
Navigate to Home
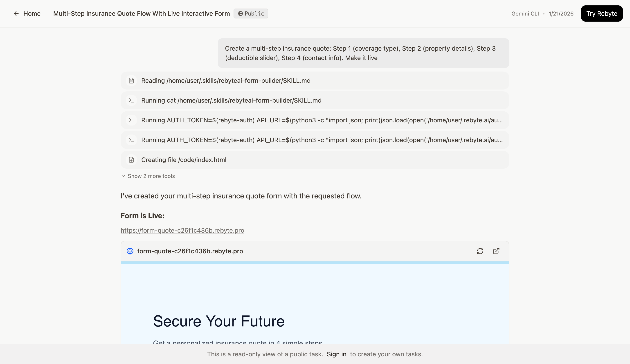[x=32, y=13]
